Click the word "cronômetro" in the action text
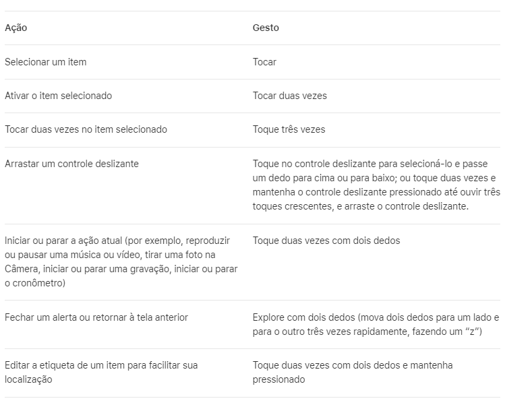This screenshot has height=407, width=532. click(38, 284)
